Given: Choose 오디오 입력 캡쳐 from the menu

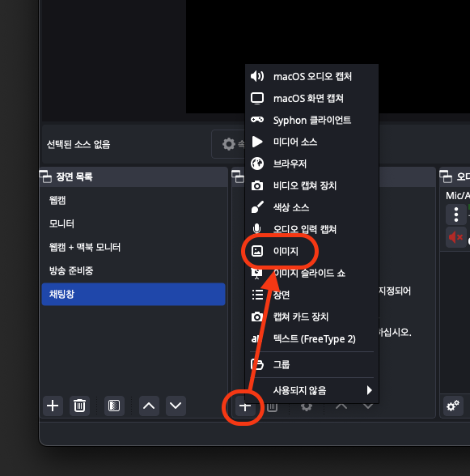Looking at the screenshot, I should coord(311,229).
